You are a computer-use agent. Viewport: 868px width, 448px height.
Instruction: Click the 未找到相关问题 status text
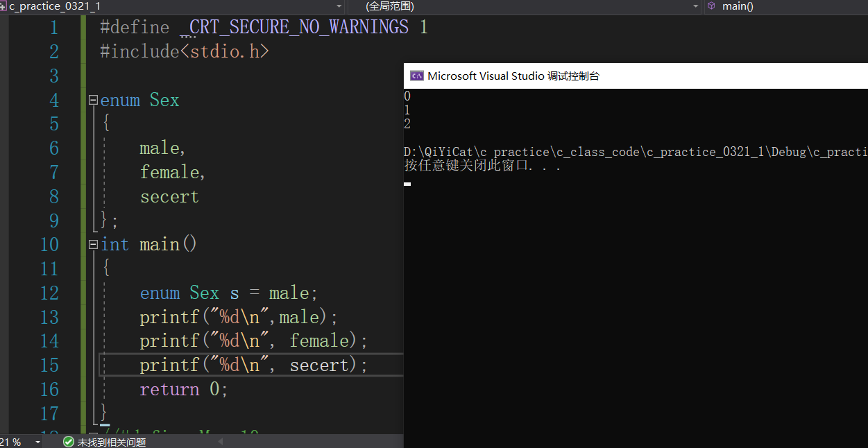[x=111, y=442]
